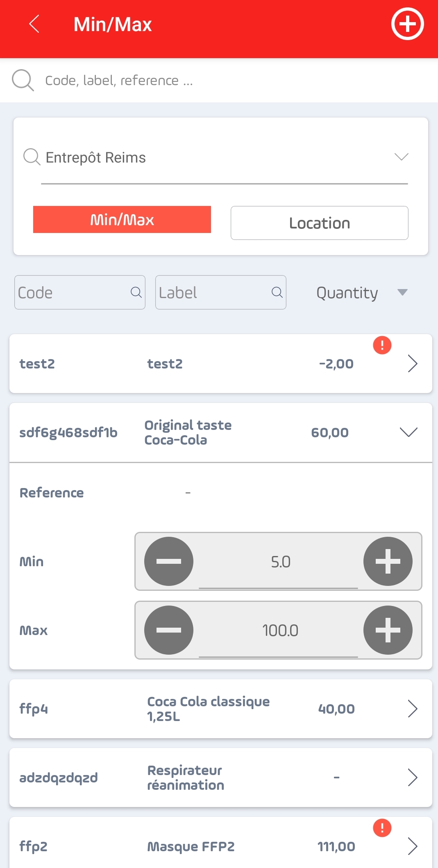Tap the magnifier icon in top search bar
Screen dimensions: 438x868
[x=23, y=80]
